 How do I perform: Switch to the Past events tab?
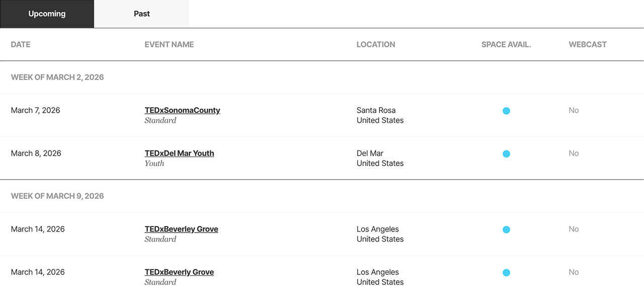click(x=141, y=14)
